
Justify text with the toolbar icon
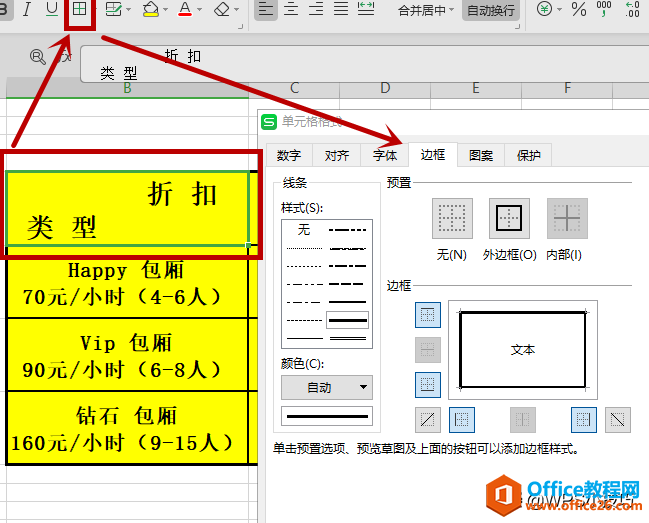pyautogui.click(x=341, y=9)
